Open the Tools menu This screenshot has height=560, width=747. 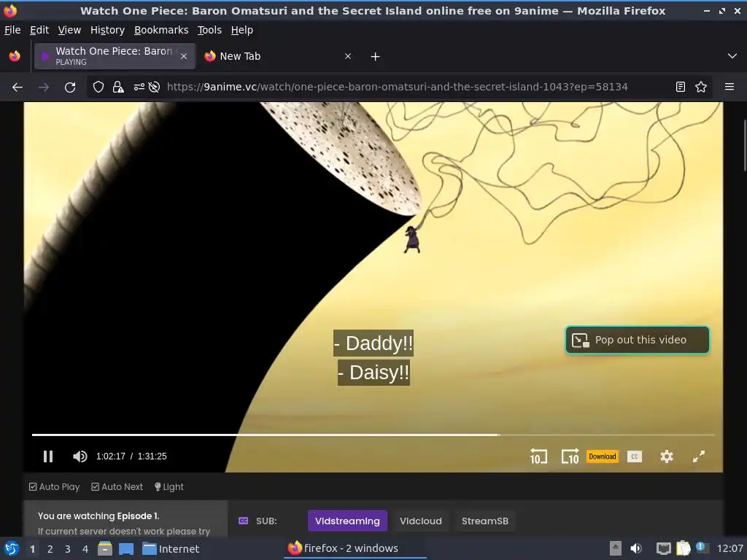coord(209,30)
